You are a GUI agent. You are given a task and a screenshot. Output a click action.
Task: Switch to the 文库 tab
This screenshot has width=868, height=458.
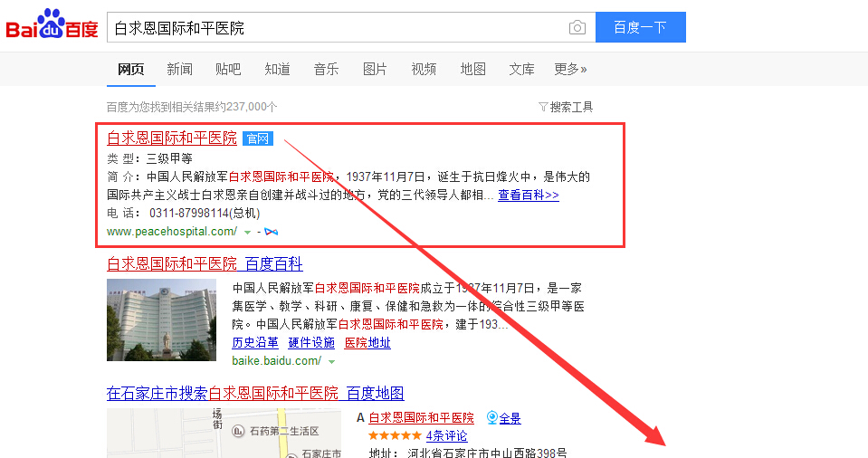coord(521,69)
